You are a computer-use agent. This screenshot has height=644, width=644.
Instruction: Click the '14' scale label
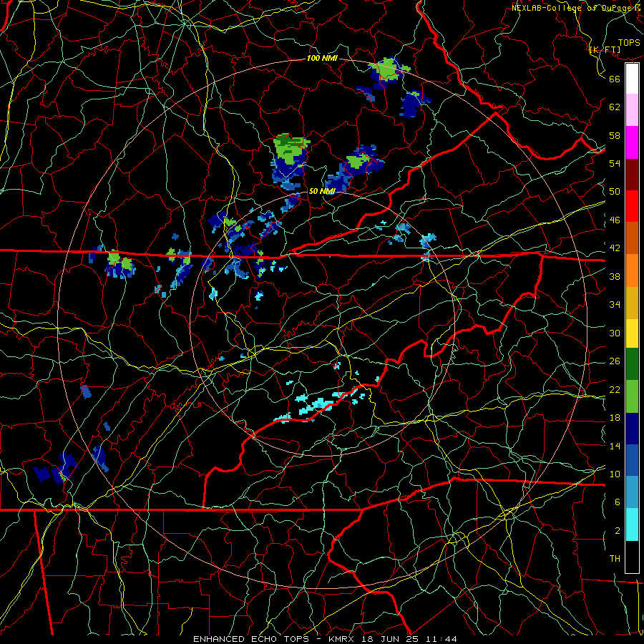[615, 446]
